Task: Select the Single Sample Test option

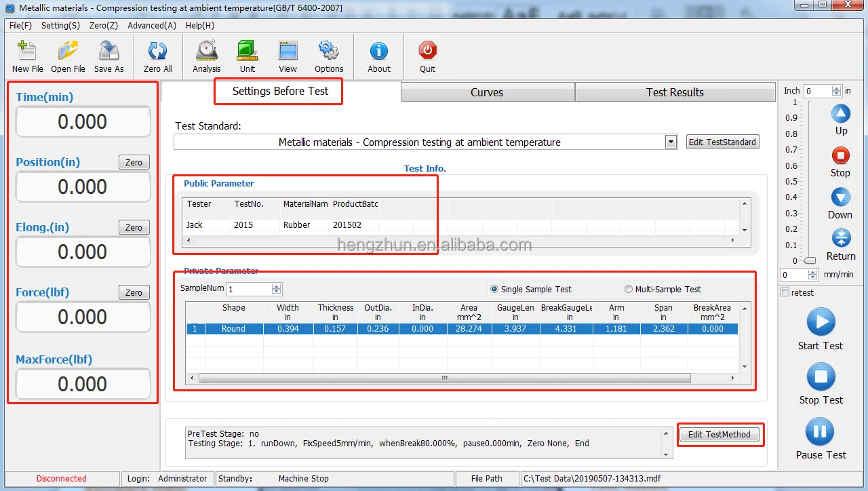Action: pyautogui.click(x=494, y=289)
